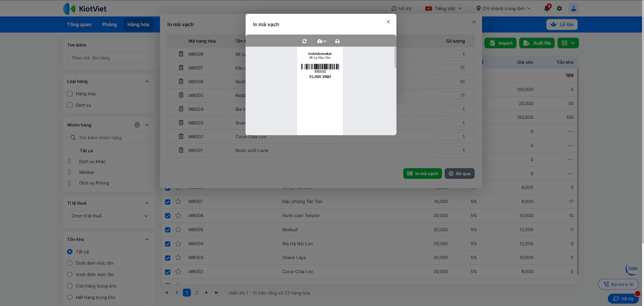
Task: Uncheck the MB006 row checkbox
Action: (168, 216)
